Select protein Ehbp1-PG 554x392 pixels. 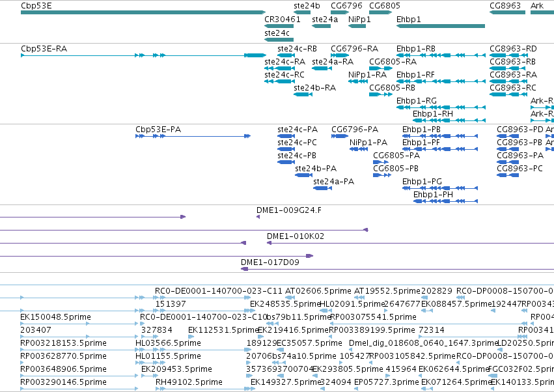coord(422,182)
